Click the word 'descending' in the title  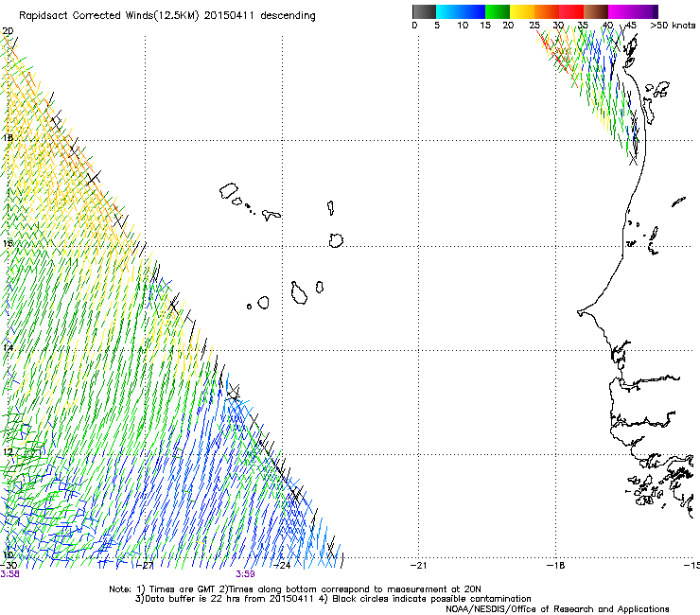click(x=288, y=16)
